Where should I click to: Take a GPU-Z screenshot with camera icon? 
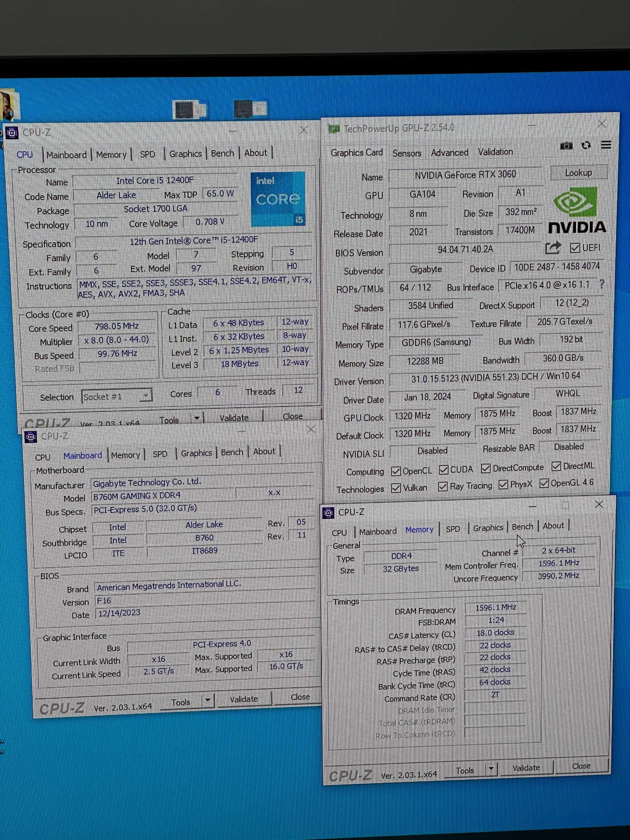[566, 146]
